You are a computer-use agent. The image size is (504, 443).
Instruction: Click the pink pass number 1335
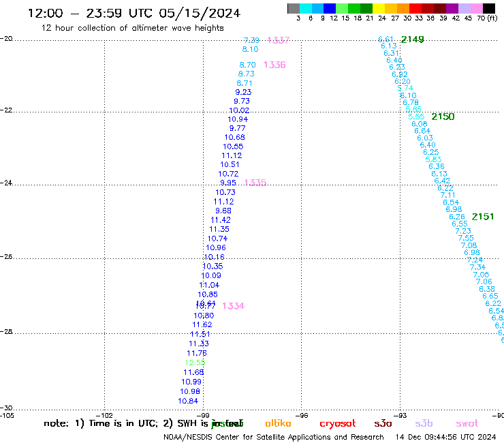coord(255,183)
